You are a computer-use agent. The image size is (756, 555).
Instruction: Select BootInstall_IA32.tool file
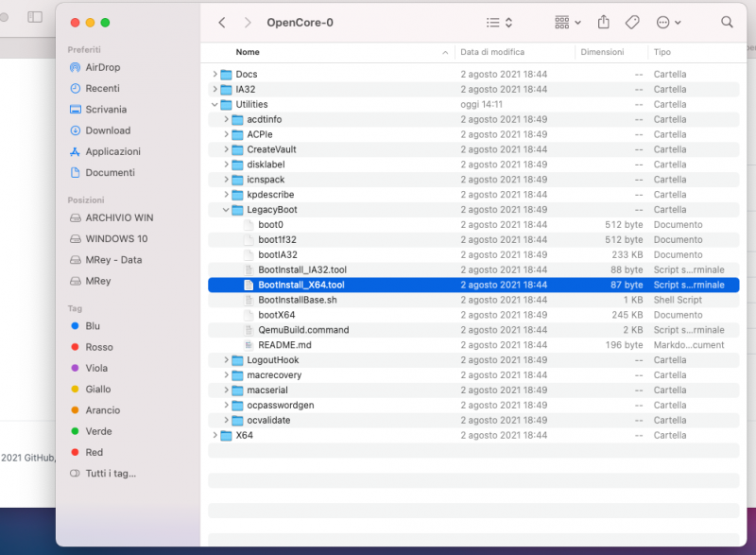[473, 269]
